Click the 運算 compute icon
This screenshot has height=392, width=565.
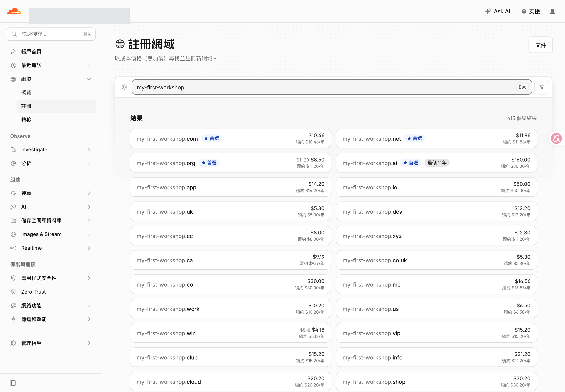point(13,193)
